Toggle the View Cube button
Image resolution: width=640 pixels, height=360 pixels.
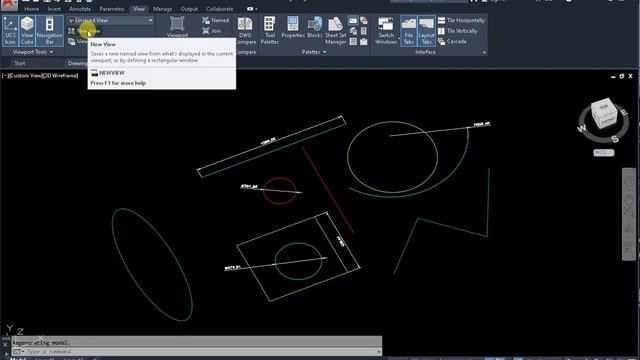tap(27, 31)
